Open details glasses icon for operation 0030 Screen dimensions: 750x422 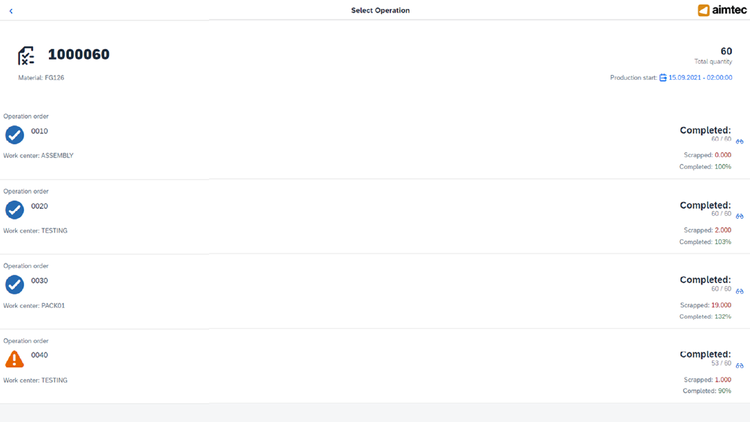point(739,291)
